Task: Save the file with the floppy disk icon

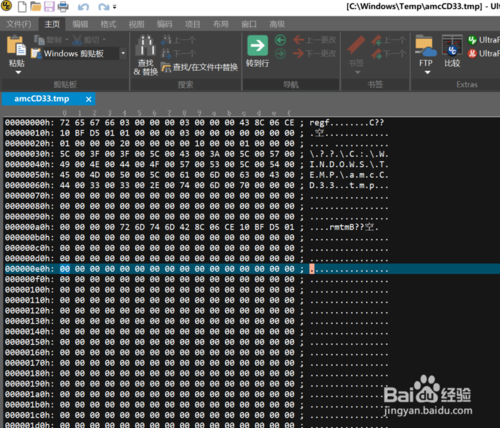Action: pos(49,6)
